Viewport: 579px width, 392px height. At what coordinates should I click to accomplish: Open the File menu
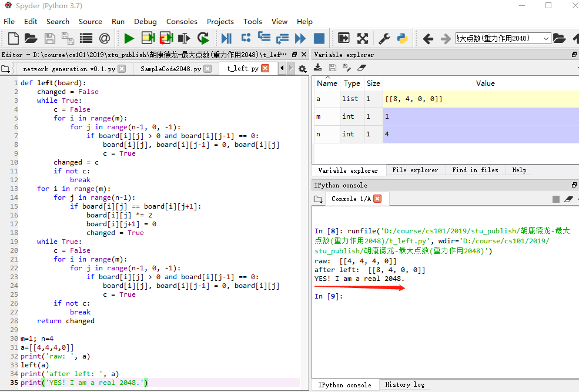[9, 21]
